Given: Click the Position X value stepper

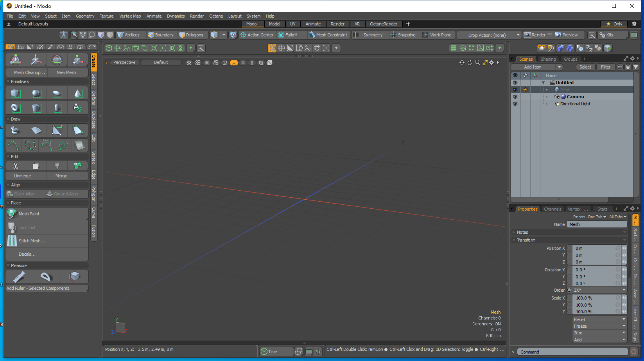Looking at the screenshot, I should (x=624, y=248).
